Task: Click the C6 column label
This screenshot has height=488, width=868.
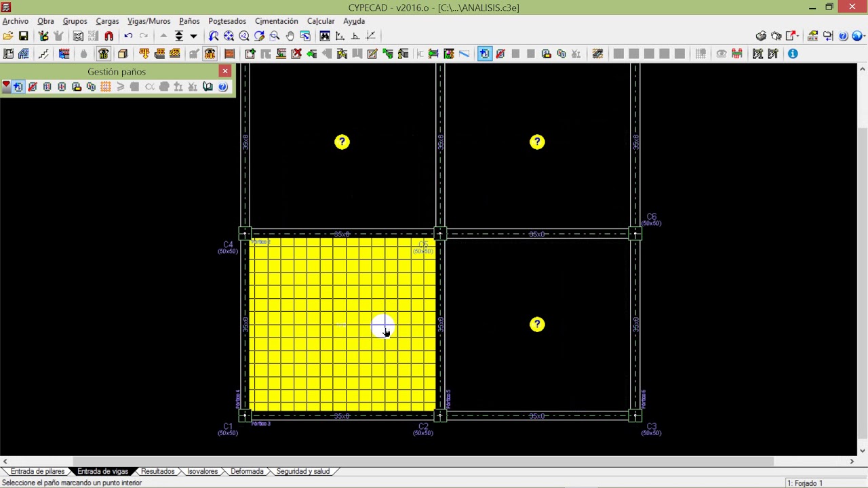Action: point(651,220)
